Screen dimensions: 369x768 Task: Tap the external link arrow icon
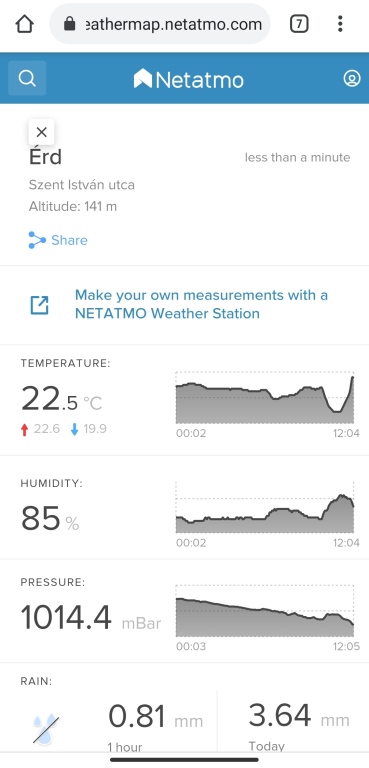(x=39, y=305)
